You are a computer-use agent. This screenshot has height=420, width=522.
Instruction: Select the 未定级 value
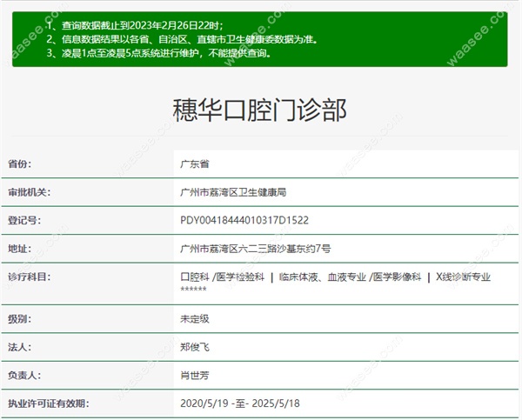(x=194, y=318)
